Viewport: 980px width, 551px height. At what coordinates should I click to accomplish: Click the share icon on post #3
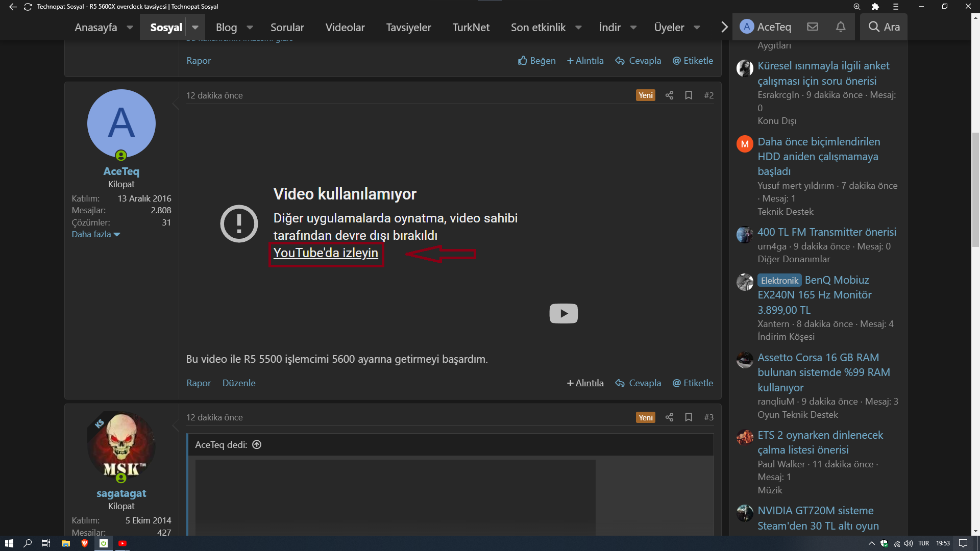point(669,417)
